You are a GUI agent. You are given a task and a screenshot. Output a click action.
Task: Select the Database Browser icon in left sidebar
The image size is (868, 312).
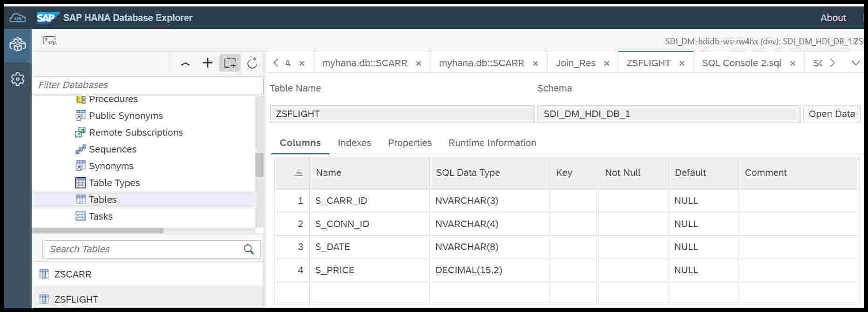(x=17, y=45)
